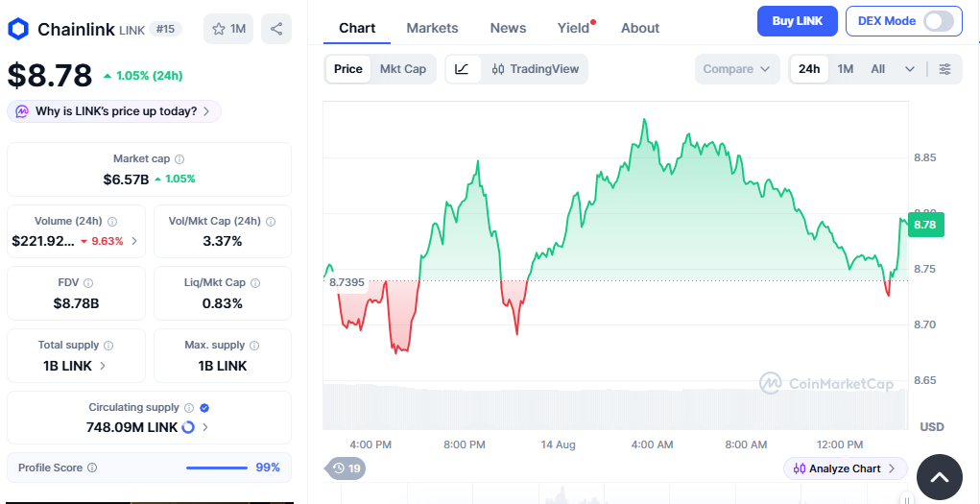Image resolution: width=980 pixels, height=504 pixels.
Task: Open the history events badge 19
Action: (346, 468)
